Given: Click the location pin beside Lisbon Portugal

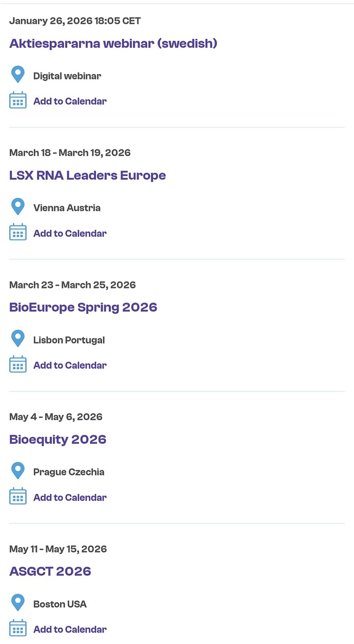Looking at the screenshot, I should (18, 338).
